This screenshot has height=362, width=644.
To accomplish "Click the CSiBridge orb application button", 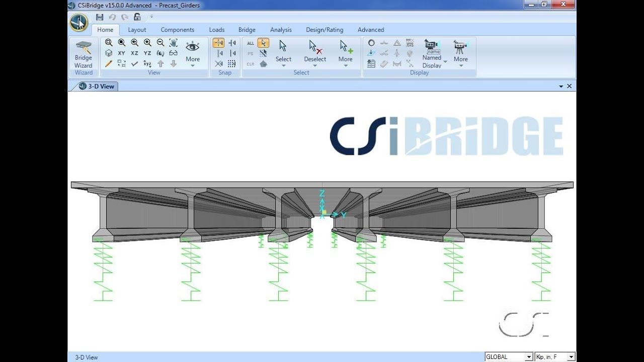I will (x=79, y=22).
